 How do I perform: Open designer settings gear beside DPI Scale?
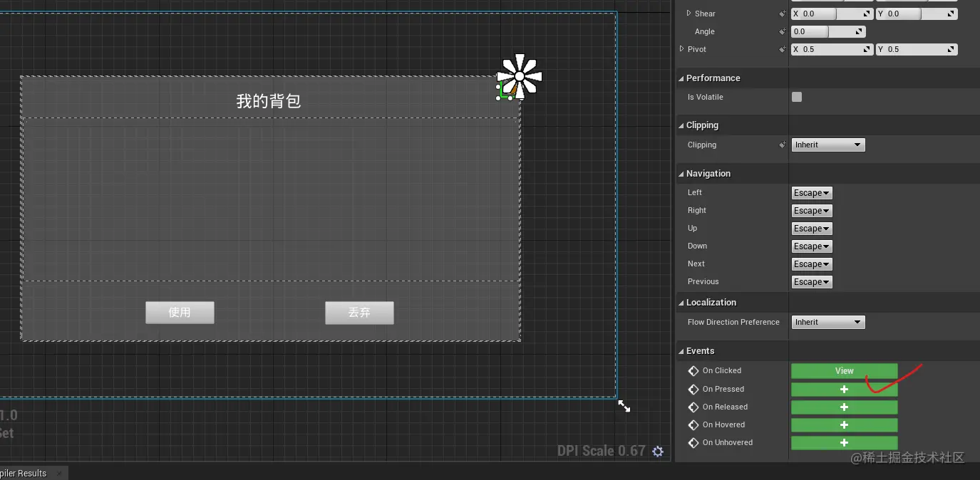(658, 452)
